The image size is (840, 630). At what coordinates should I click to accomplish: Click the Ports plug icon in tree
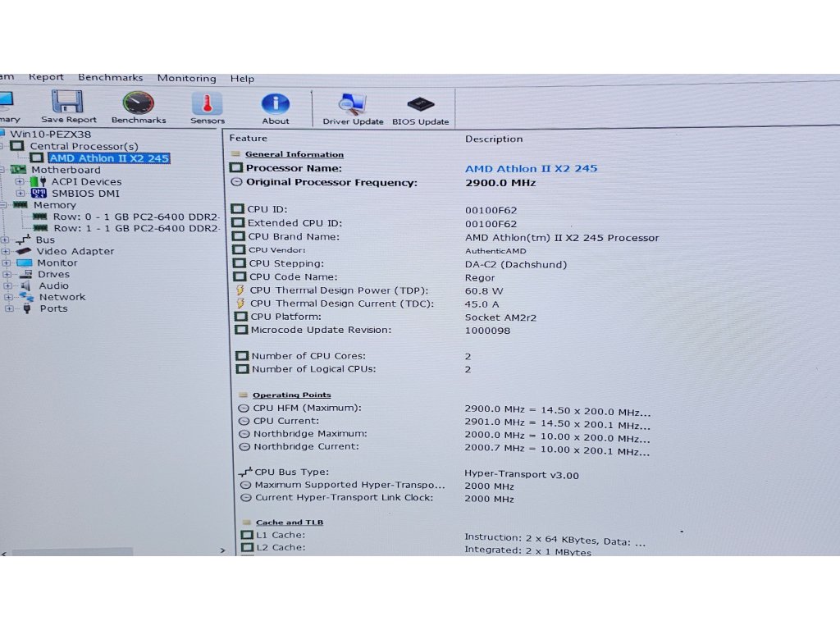pyautogui.click(x=27, y=308)
